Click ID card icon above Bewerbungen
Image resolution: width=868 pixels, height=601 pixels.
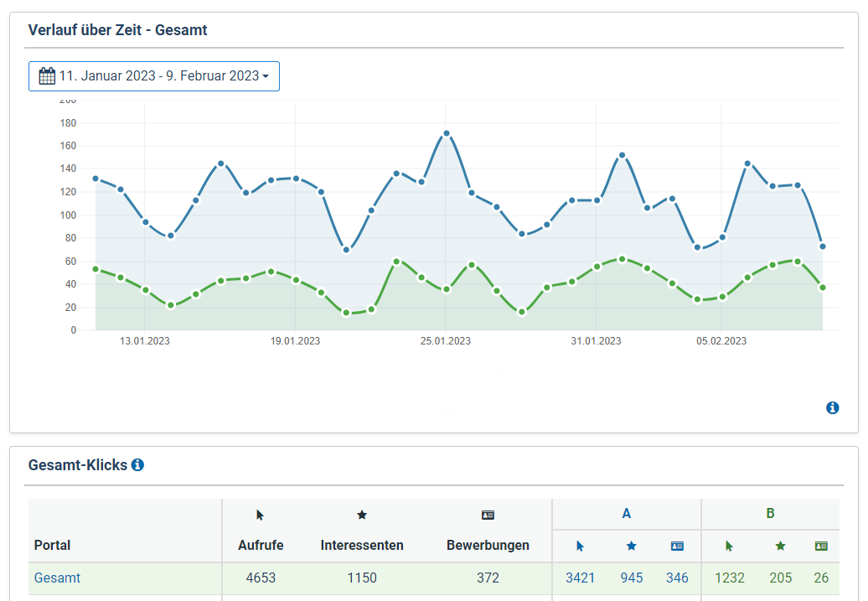pos(488,516)
